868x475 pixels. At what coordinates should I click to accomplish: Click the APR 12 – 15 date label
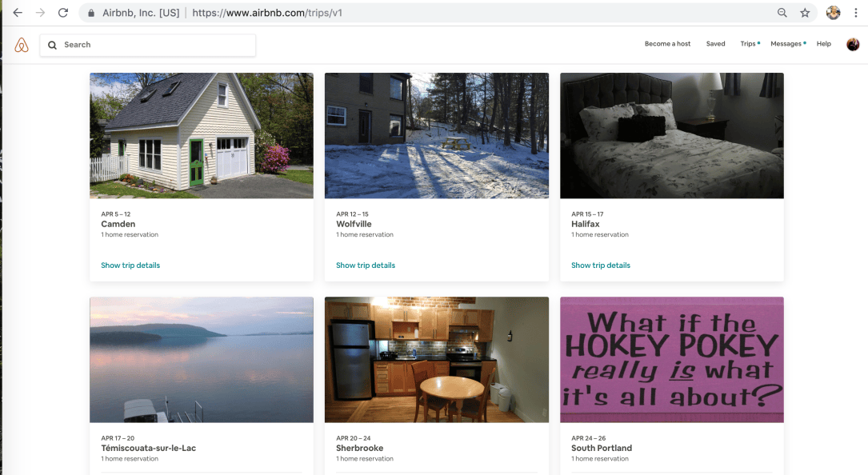point(352,214)
